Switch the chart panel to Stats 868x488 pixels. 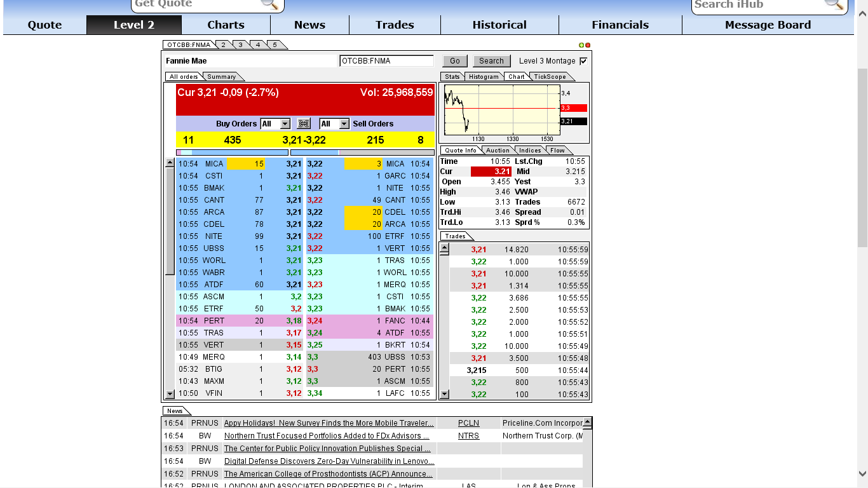(x=451, y=76)
